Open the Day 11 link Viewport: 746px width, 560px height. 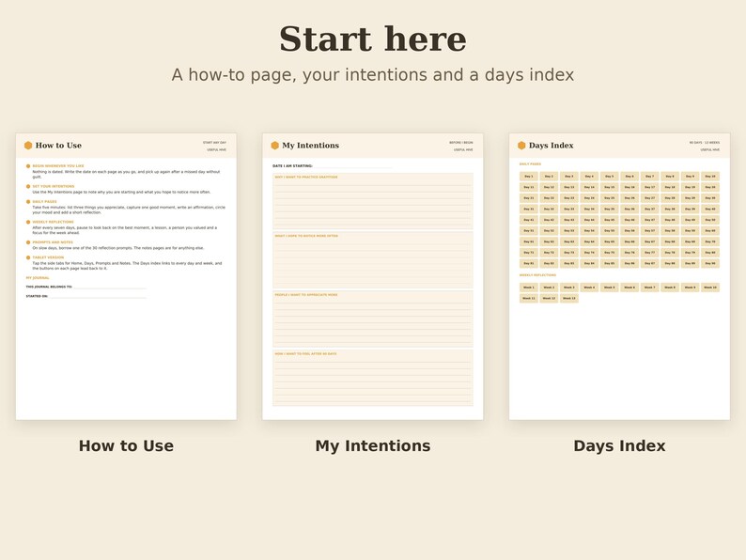529,188
